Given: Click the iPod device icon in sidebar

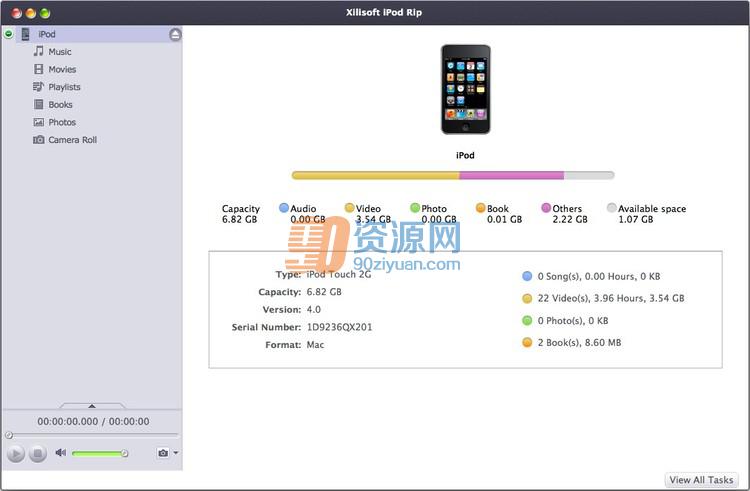Looking at the screenshot, I should point(26,34).
